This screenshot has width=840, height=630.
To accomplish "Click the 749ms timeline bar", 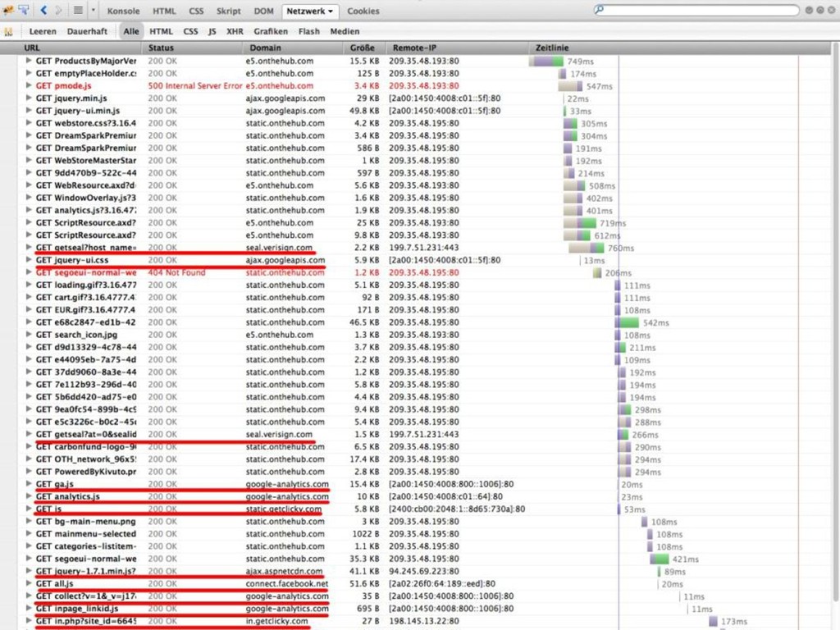I will pos(546,61).
